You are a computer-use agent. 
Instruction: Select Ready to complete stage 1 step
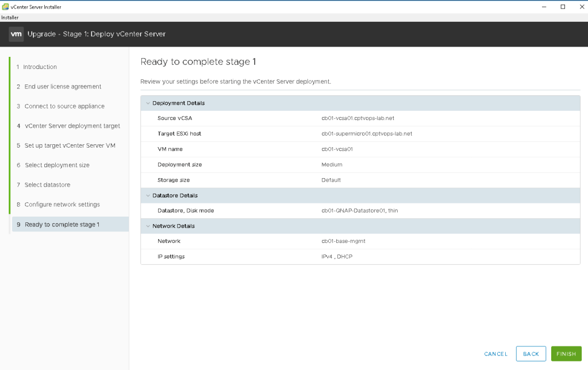[x=62, y=225]
